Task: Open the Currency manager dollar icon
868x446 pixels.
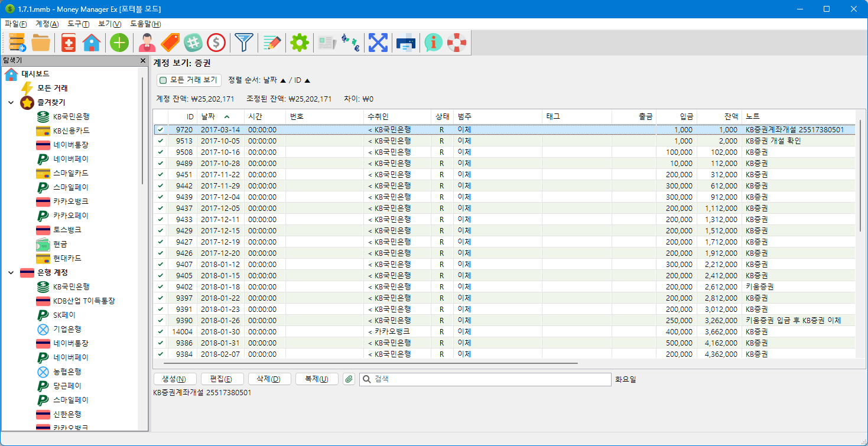Action: (216, 43)
